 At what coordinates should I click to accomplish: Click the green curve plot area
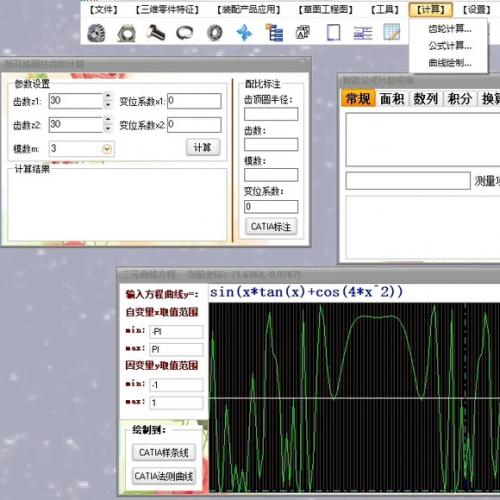[x=354, y=398]
